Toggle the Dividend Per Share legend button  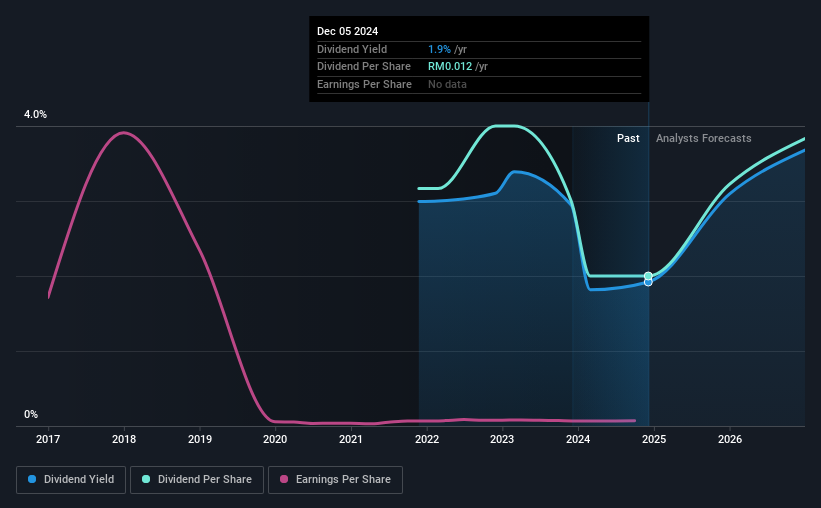coord(197,480)
